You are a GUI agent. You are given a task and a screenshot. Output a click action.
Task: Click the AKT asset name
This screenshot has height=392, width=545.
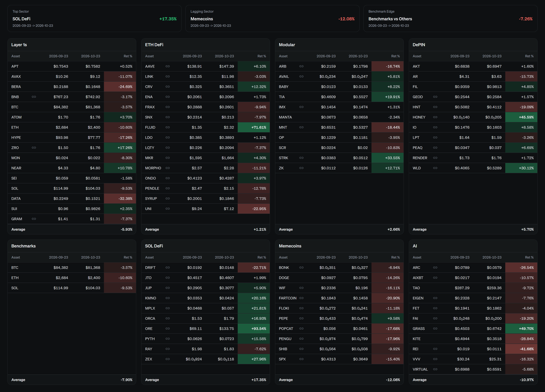click(416, 66)
